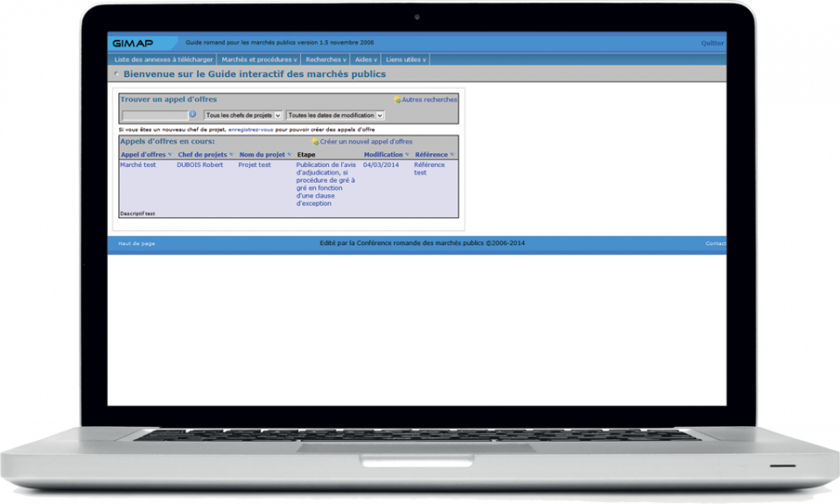Expand the Marchés et procédures menu
This screenshot has width=840, height=504.
[x=259, y=59]
